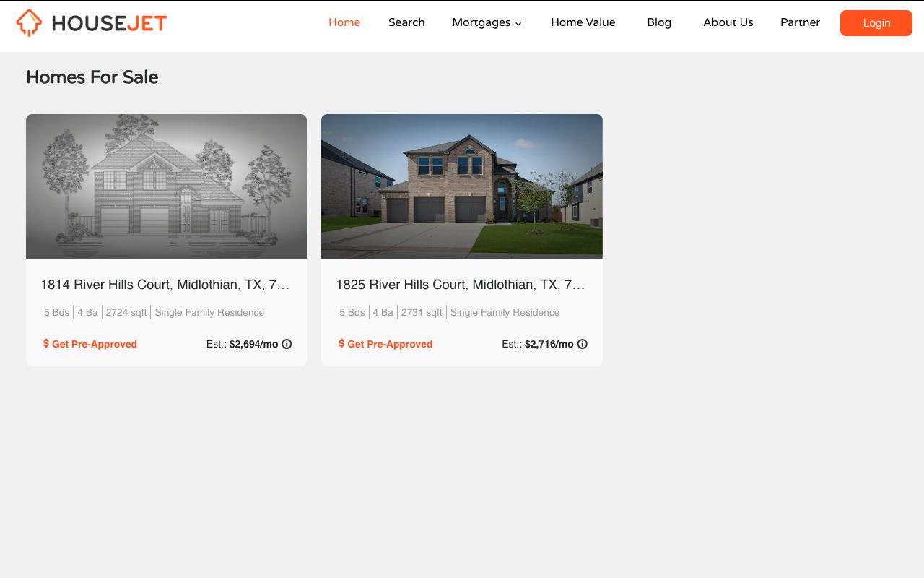Click Single Family Residence on 1814 card
Screen dimensions: 924x578
tap(209, 313)
